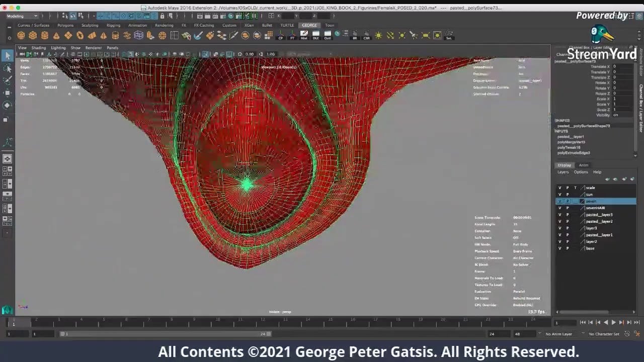The height and width of the screenshot is (362, 644).
Task: Switch to the Anim layer tab
Action: click(583, 165)
